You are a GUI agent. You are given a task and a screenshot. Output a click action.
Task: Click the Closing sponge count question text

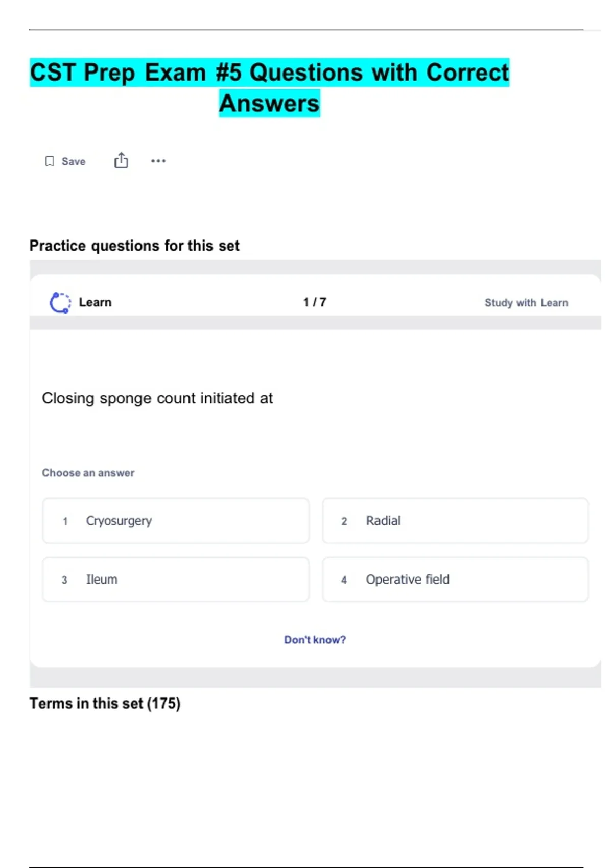click(157, 398)
